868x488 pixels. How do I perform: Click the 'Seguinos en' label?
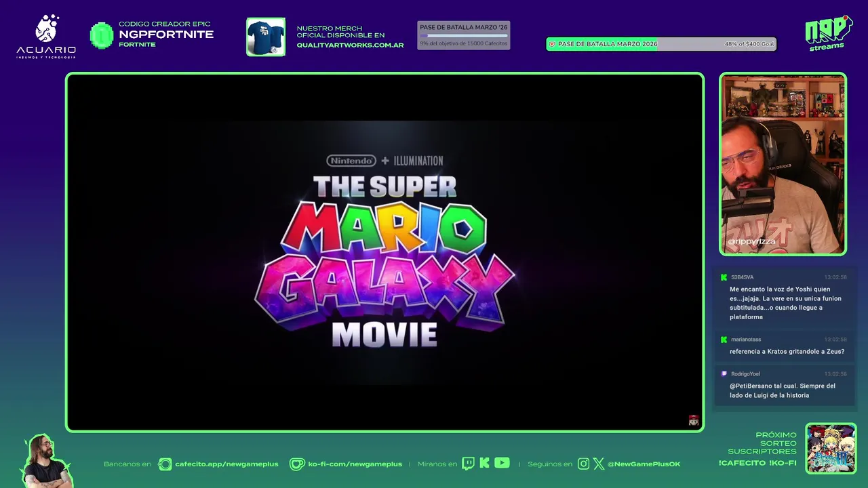[550, 464]
